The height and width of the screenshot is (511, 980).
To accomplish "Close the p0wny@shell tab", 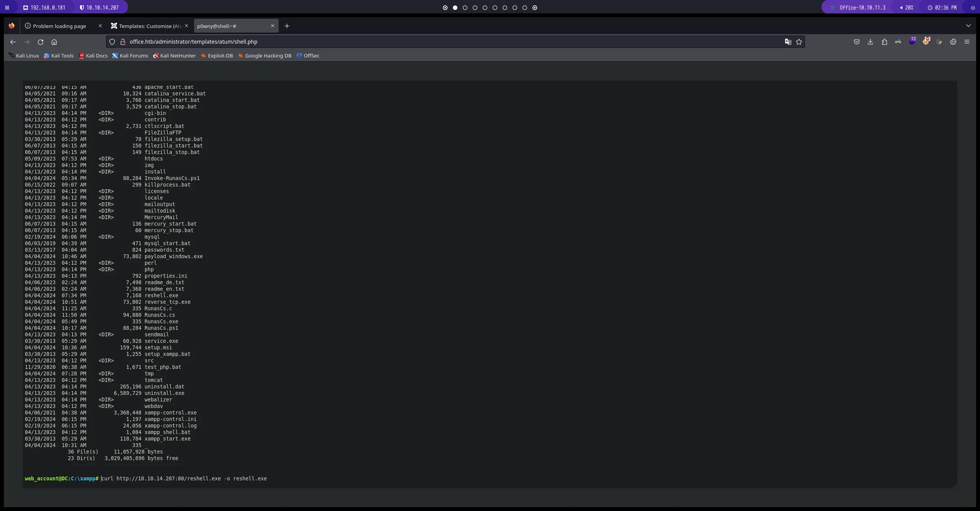I will coord(273,26).
